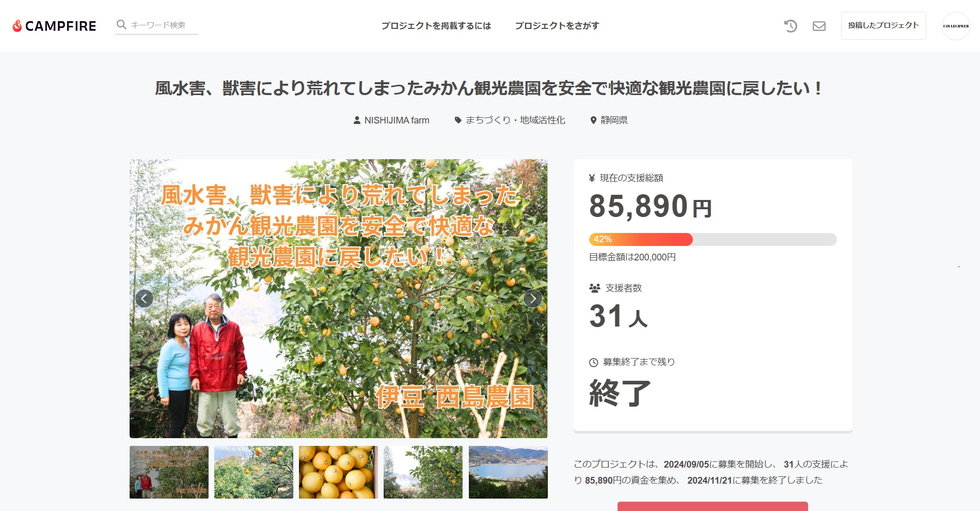
Task: Show next image with right arrow
Action: (533, 298)
